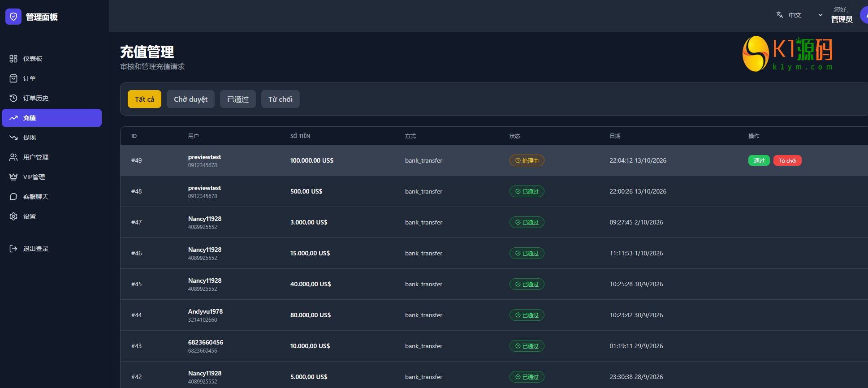The image size is (868, 388).
Task: Click bank_transfer in row #45
Action: pyautogui.click(x=423, y=284)
